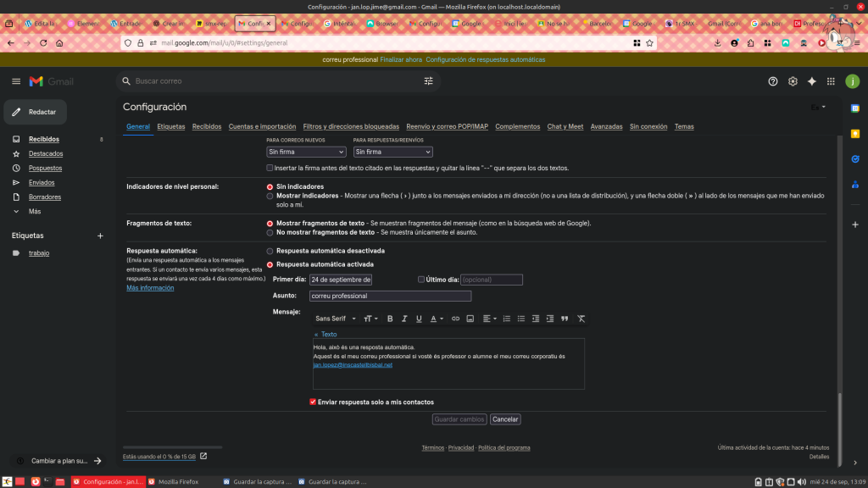This screenshot has height=488, width=868.
Task: Open the 'Para correos nuevos' signature dropdown
Action: point(306,152)
